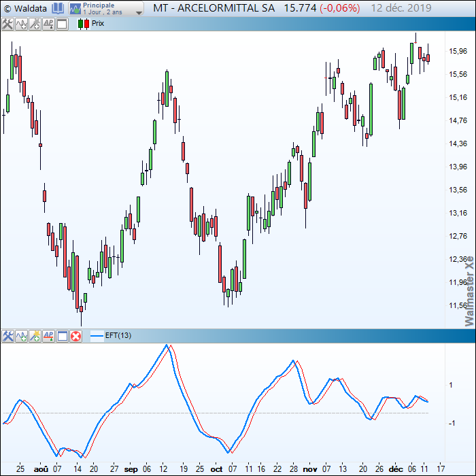Maximize the price panel window icon
The height and width of the screenshot is (476, 476).
point(63,24)
